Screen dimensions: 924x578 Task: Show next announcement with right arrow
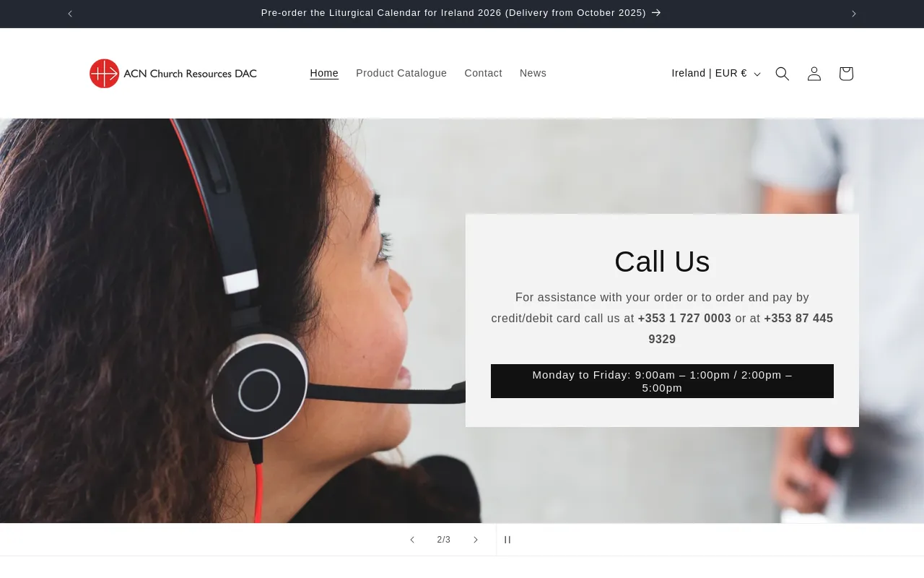pos(854,14)
